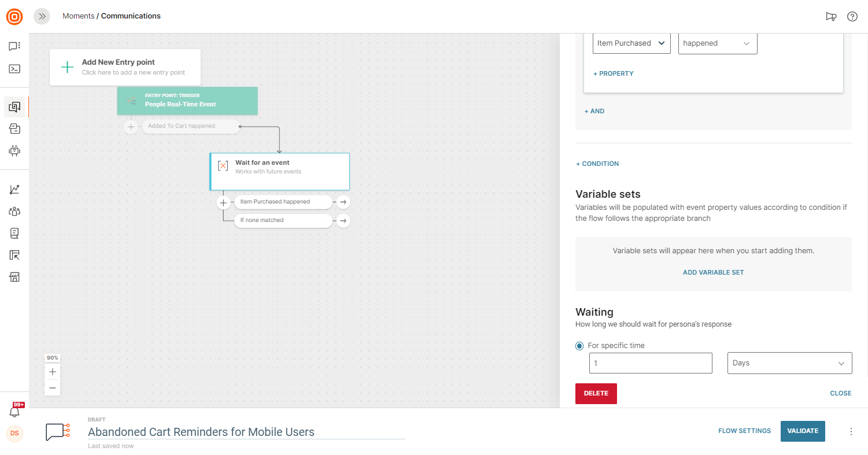Delete the Wait for an event element
Screen dimensions: 868x455
click(x=596, y=393)
